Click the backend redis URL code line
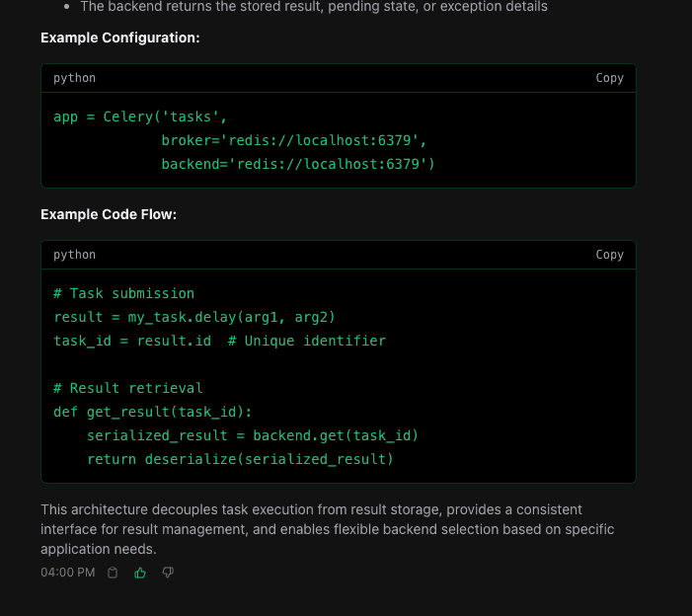The width and height of the screenshot is (692, 616). [297, 164]
